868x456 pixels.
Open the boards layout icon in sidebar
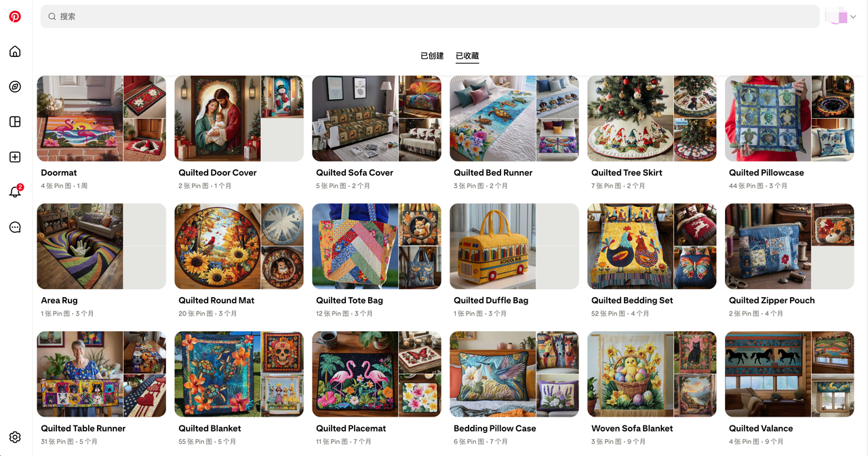click(15, 122)
